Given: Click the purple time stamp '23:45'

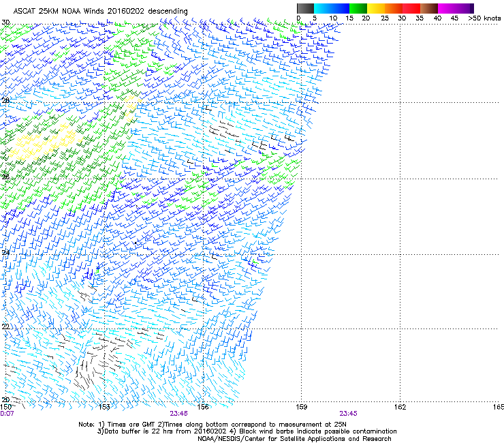Looking at the screenshot, I should pyautogui.click(x=348, y=414).
